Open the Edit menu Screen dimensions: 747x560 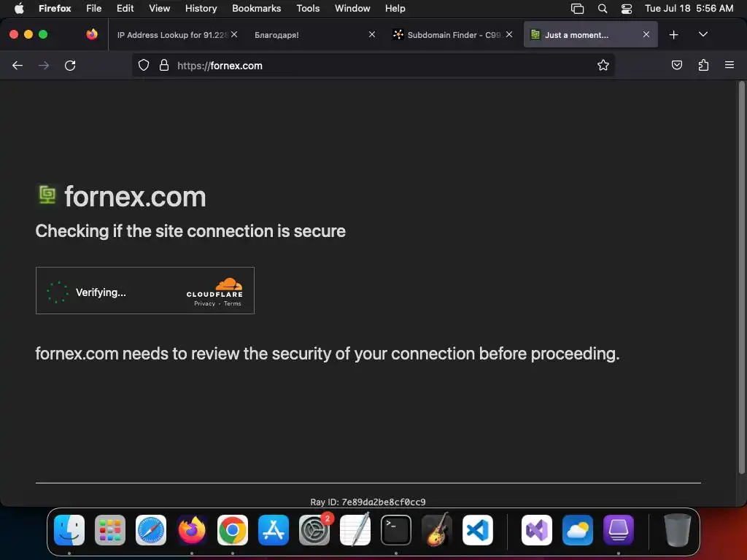(125, 9)
